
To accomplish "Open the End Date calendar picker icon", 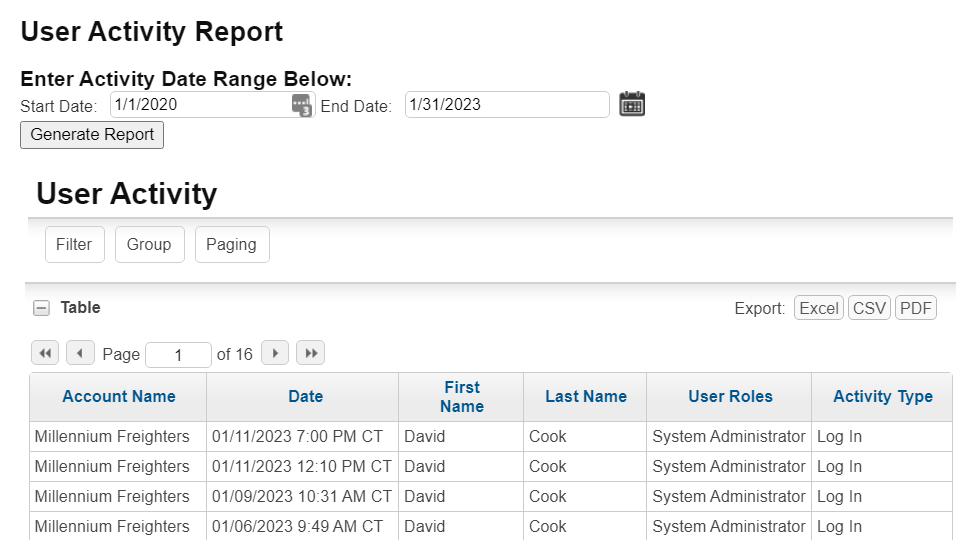I will (x=632, y=104).
